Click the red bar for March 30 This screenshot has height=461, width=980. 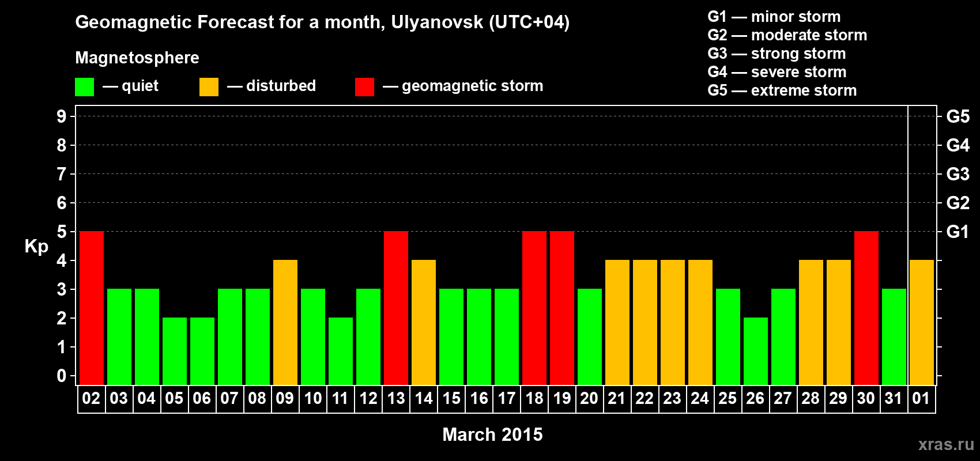(x=866, y=308)
